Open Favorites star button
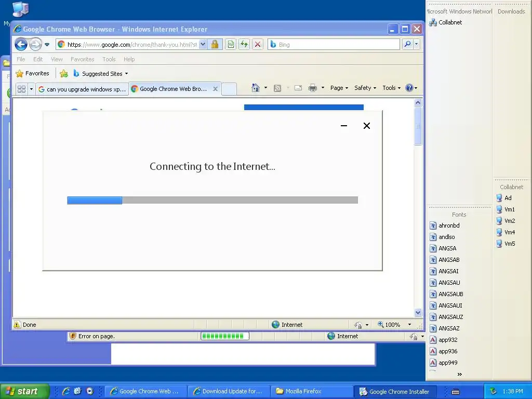 pyautogui.click(x=33, y=73)
